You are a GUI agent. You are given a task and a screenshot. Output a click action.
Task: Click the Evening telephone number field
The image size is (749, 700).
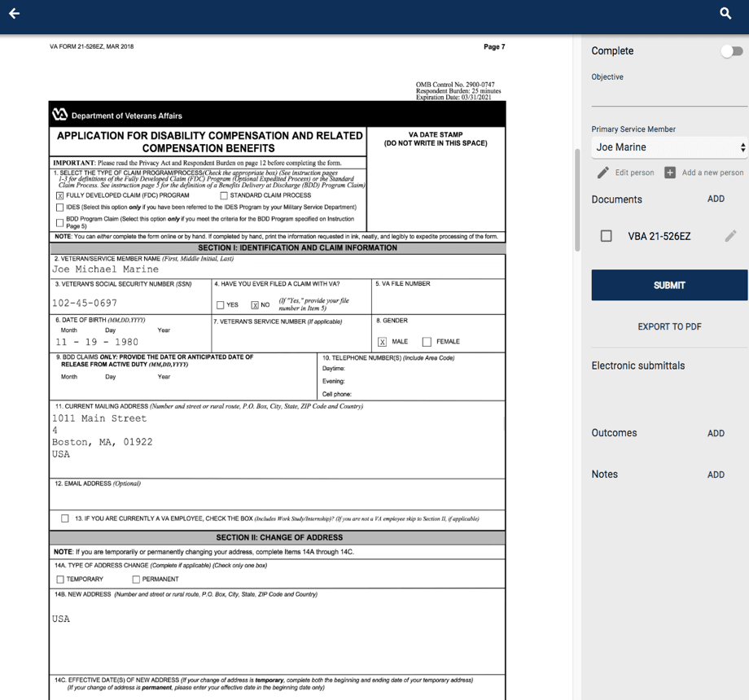coord(425,382)
